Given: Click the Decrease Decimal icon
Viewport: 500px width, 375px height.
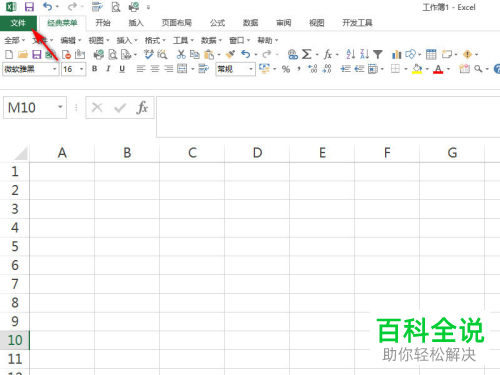Looking at the screenshot, I should tap(327, 69).
